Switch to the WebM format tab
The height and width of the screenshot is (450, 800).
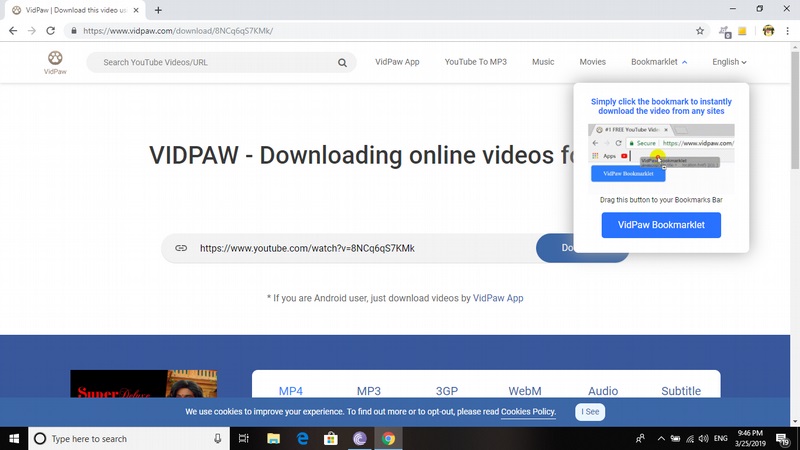pos(524,391)
